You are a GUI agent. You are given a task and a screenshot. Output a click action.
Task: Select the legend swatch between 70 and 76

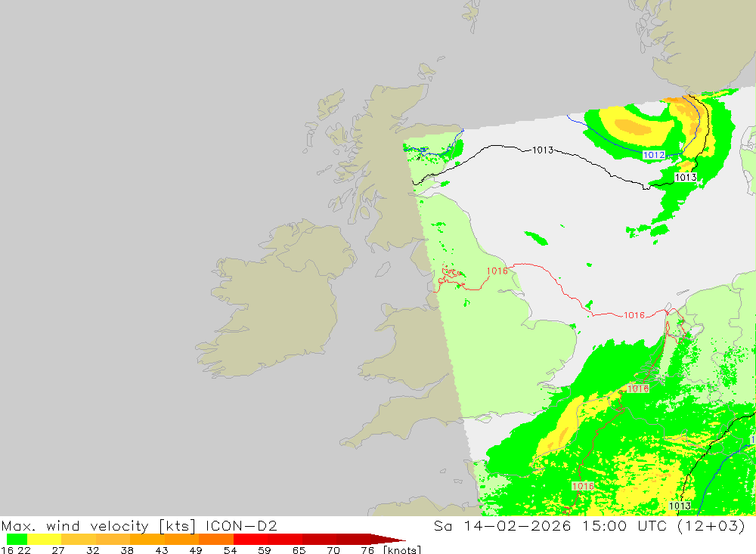(x=354, y=539)
